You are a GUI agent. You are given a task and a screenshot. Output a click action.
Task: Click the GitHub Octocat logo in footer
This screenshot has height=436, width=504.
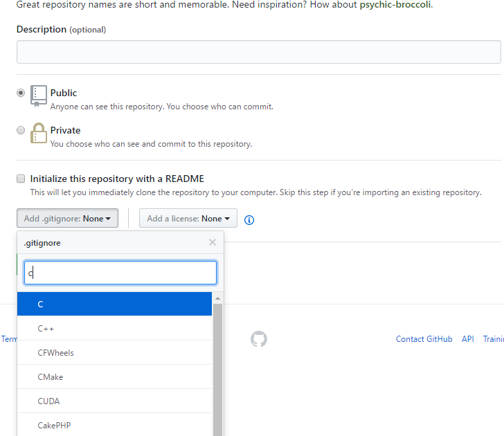(x=259, y=339)
